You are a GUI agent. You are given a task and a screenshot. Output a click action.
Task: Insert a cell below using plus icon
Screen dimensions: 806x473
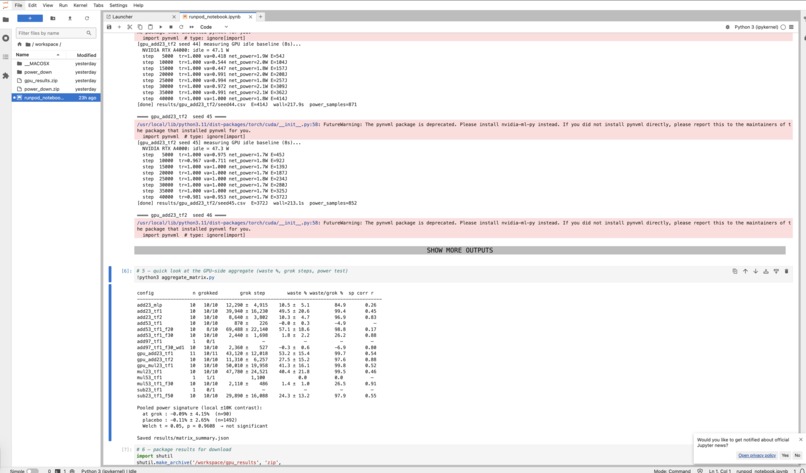click(119, 27)
